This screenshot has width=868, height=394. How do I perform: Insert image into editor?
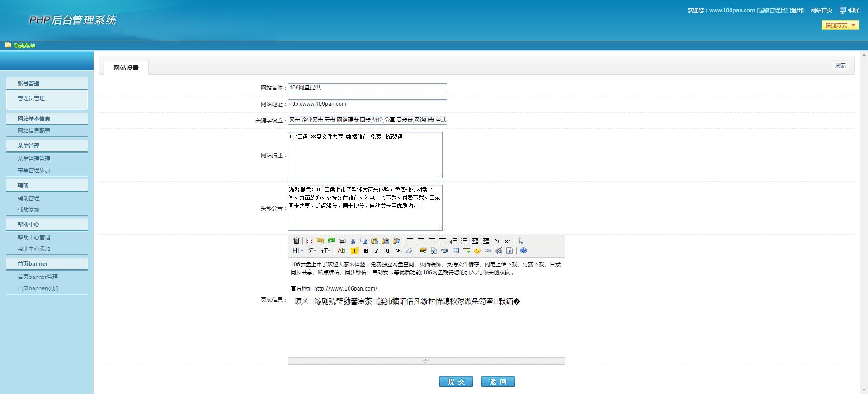423,251
